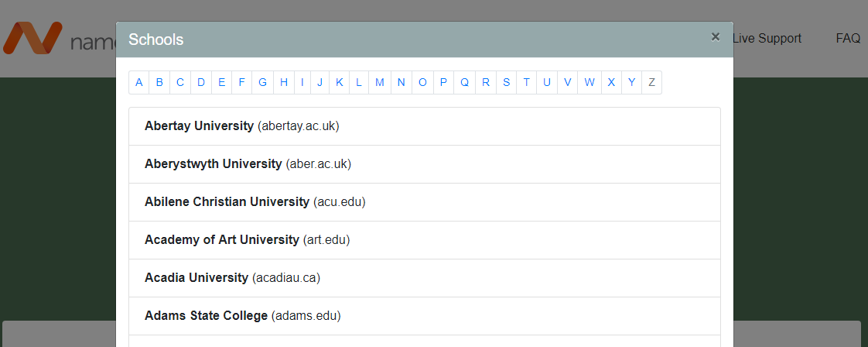Image resolution: width=868 pixels, height=347 pixels.
Task: Show schools beginning with M
Action: tap(380, 82)
